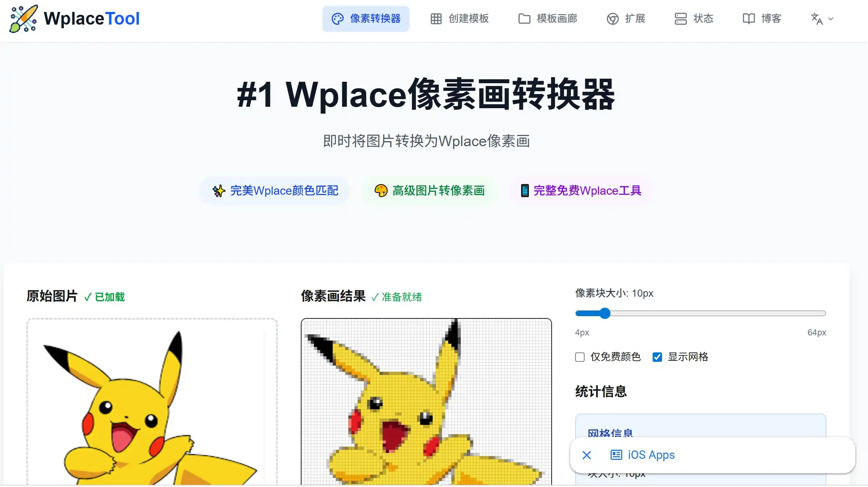Click the 统计信息 heading
The height and width of the screenshot is (487, 868).
coord(601,391)
